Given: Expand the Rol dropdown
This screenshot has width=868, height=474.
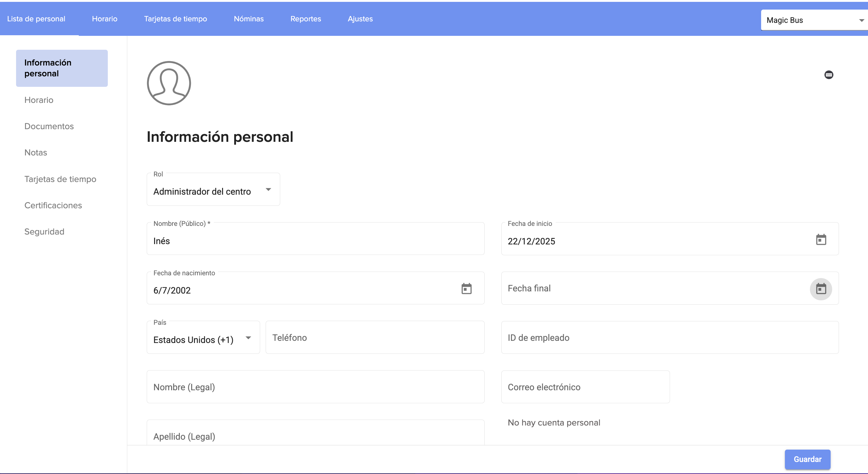Looking at the screenshot, I should (x=213, y=190).
